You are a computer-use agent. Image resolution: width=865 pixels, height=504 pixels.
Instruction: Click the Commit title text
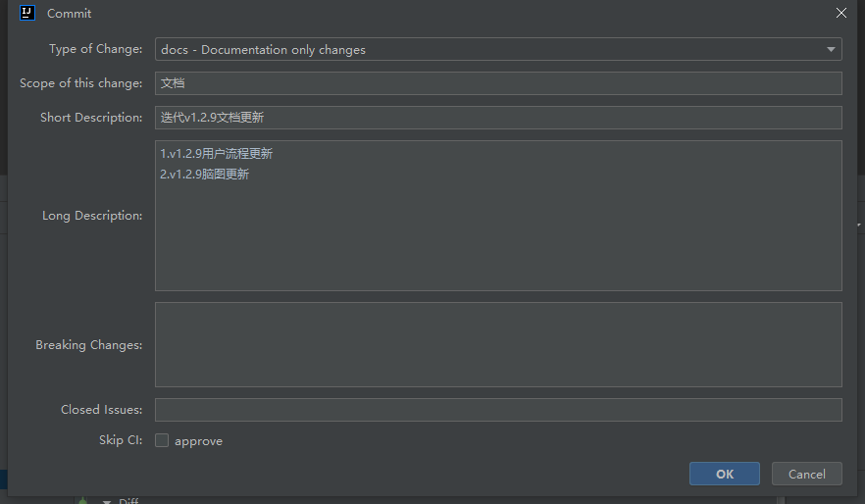[69, 13]
